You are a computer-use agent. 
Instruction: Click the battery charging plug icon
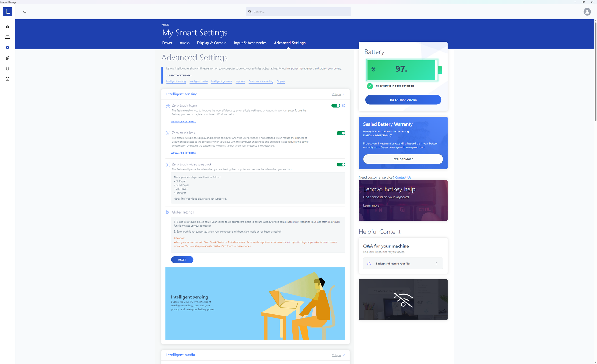(x=373, y=69)
